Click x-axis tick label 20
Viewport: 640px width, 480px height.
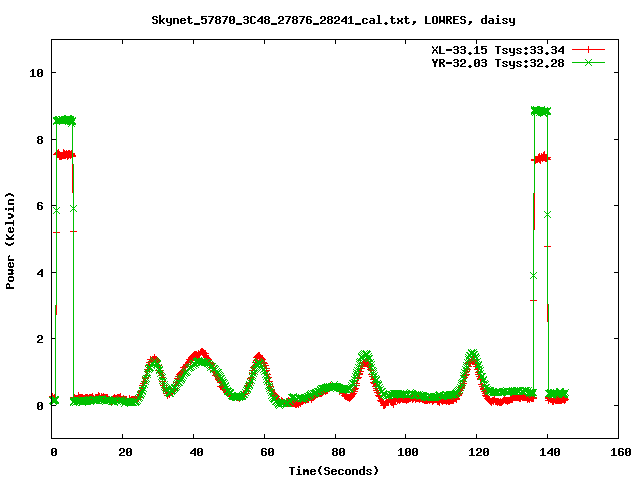tap(125, 452)
